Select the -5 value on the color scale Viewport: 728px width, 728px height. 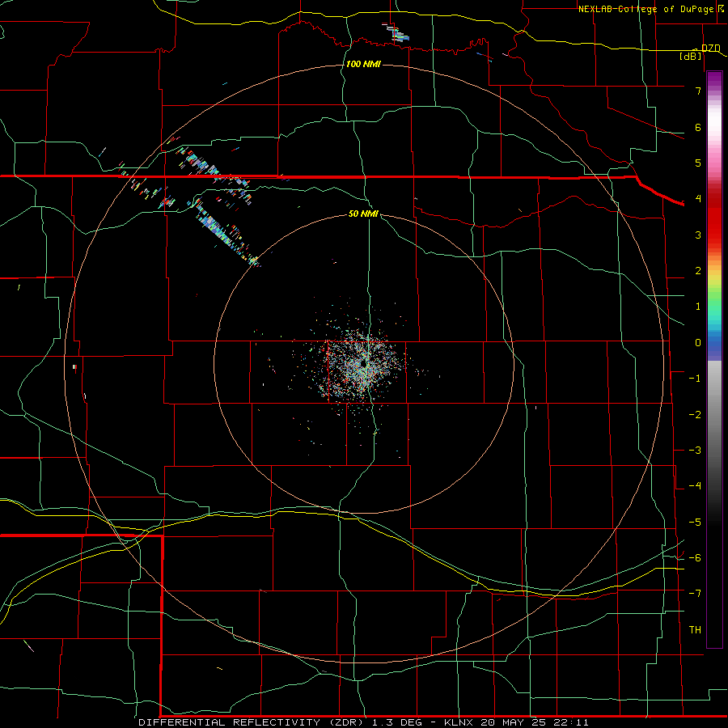[695, 523]
